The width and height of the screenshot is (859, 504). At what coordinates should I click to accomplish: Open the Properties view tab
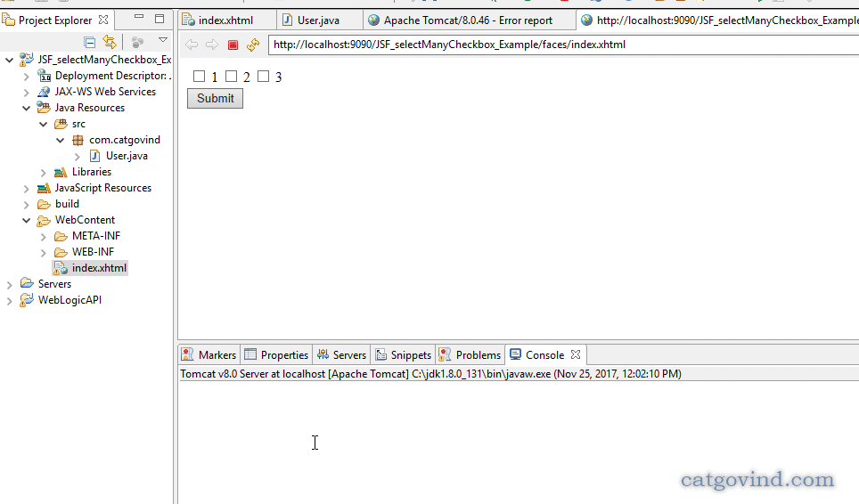pyautogui.click(x=276, y=355)
